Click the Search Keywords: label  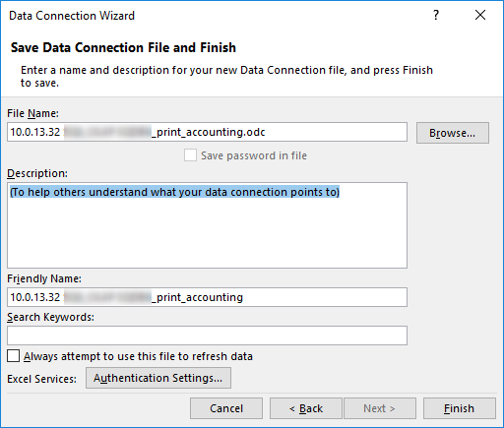tap(50, 317)
